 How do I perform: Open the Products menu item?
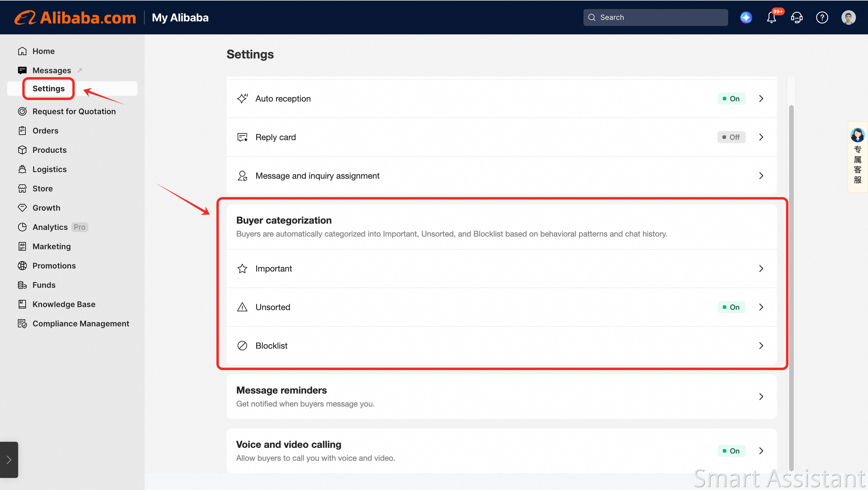point(49,150)
